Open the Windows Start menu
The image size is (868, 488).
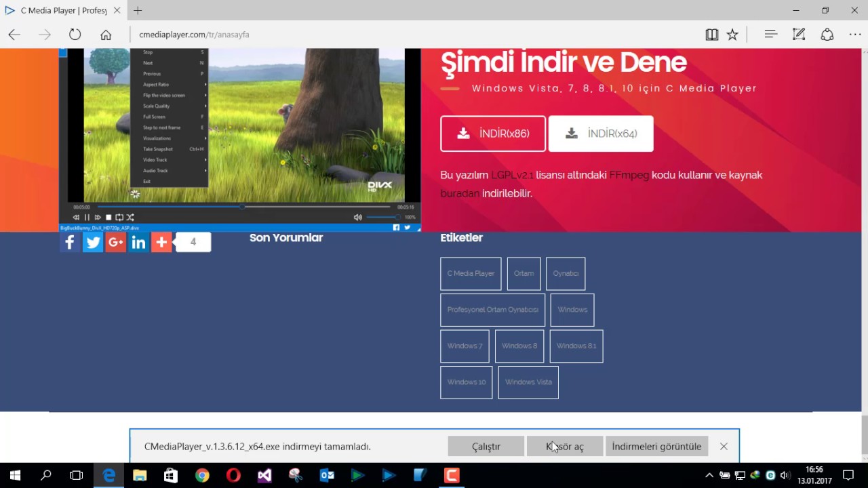click(15, 475)
